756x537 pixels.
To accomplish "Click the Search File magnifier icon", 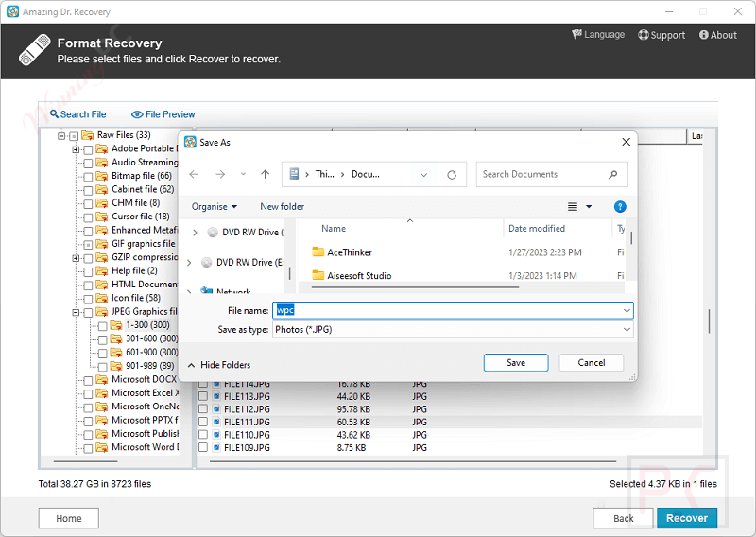I will coord(54,114).
